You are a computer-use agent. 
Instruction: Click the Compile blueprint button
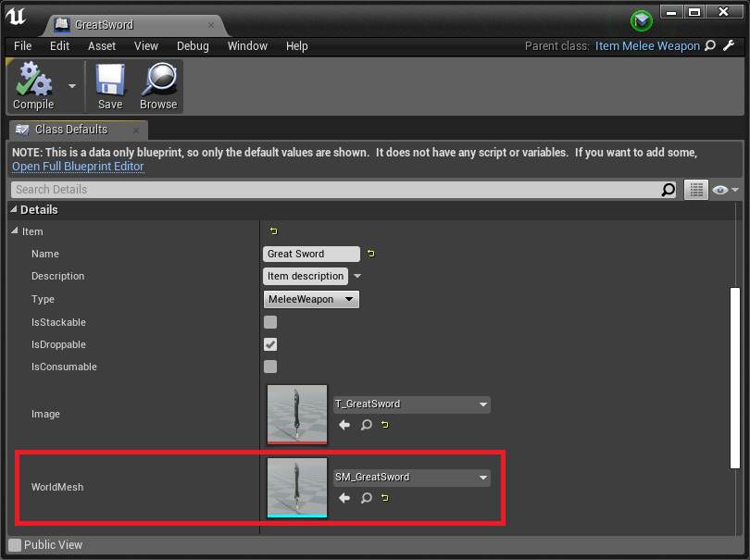pos(33,86)
